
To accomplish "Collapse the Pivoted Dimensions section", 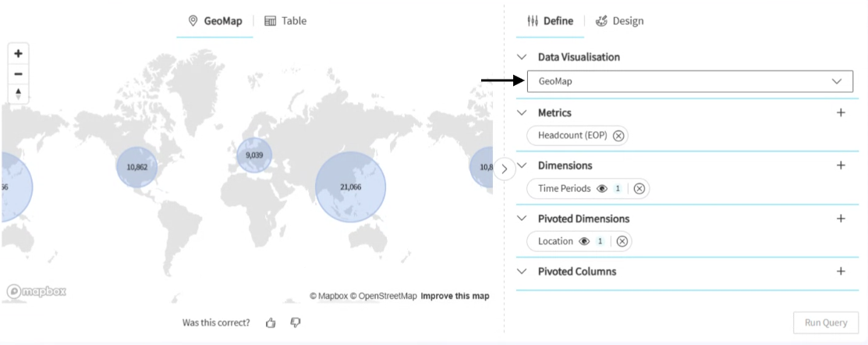I will [522, 219].
